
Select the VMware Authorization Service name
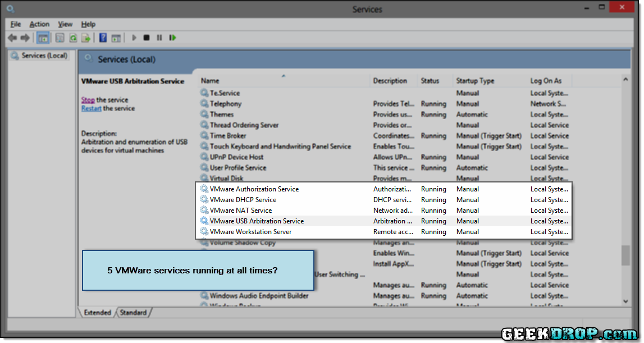[254, 189]
